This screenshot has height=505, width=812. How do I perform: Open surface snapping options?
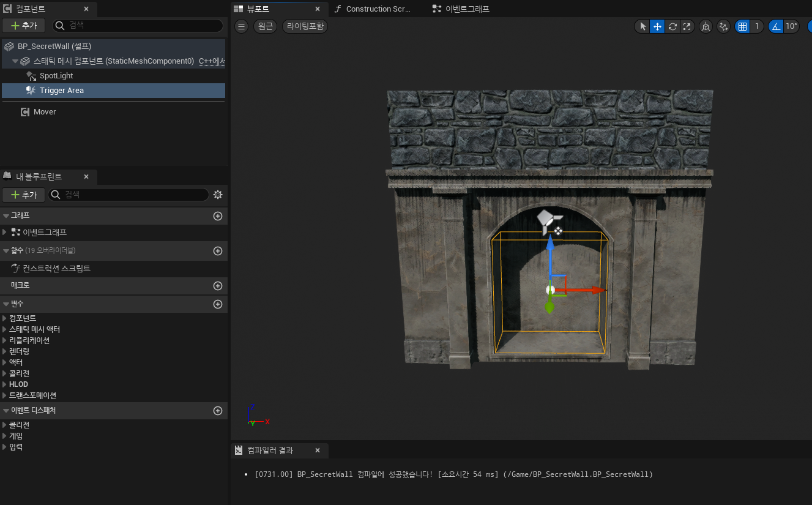click(724, 26)
